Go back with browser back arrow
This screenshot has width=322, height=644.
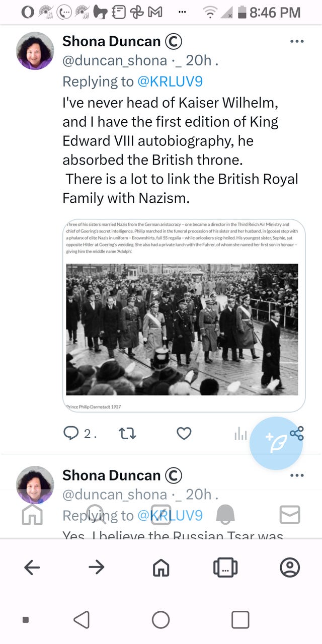point(32,568)
